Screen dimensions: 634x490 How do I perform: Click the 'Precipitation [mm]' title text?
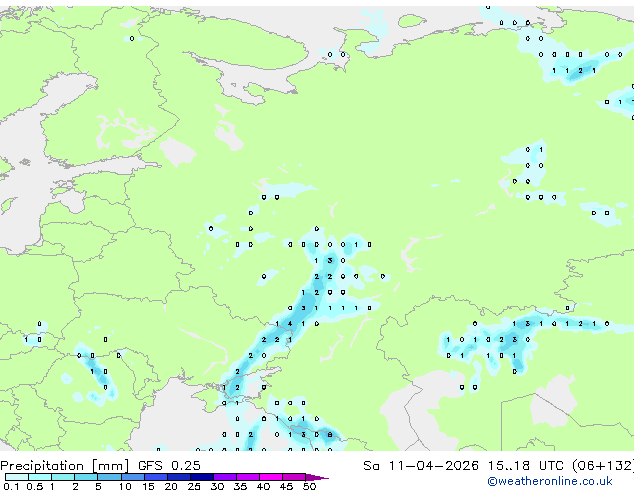pos(65,466)
